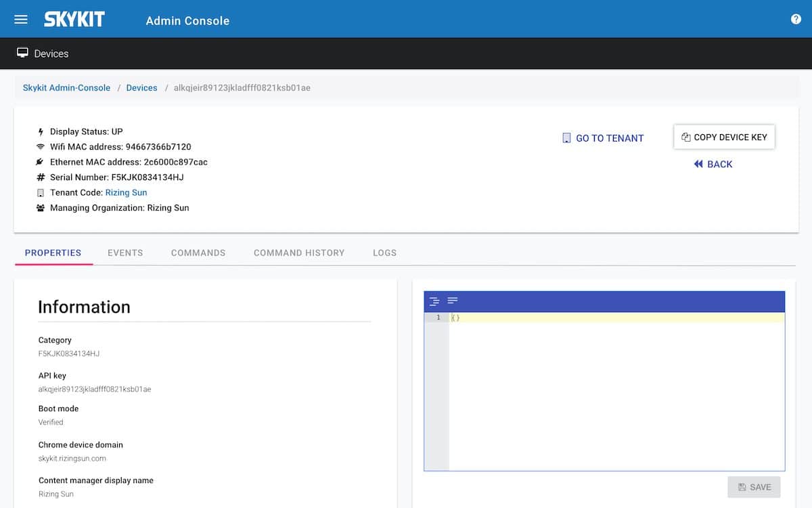Open the Rizing Sun tenant code link
This screenshot has height=508, width=812.
pyautogui.click(x=126, y=192)
